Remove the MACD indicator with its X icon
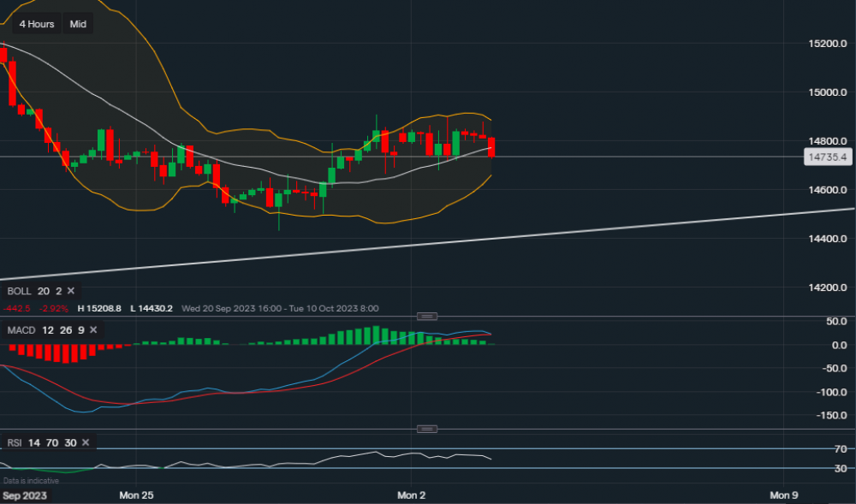This screenshot has width=856, height=504. click(92, 329)
